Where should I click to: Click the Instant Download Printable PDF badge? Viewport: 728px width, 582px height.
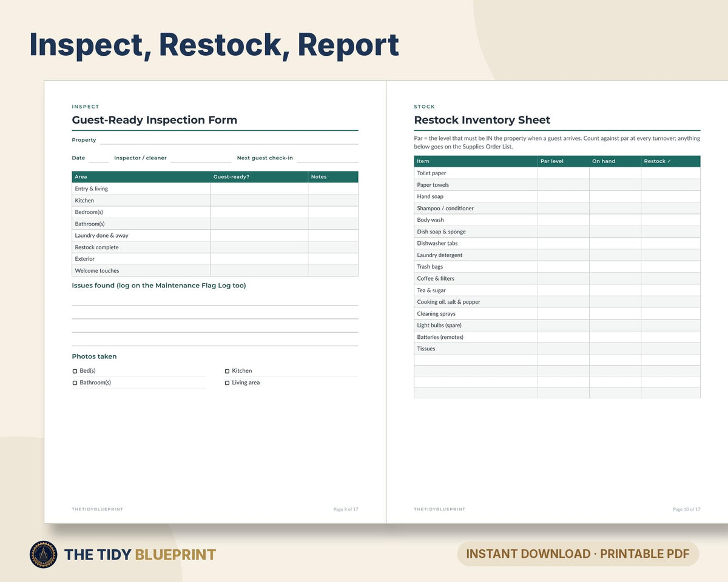578,554
